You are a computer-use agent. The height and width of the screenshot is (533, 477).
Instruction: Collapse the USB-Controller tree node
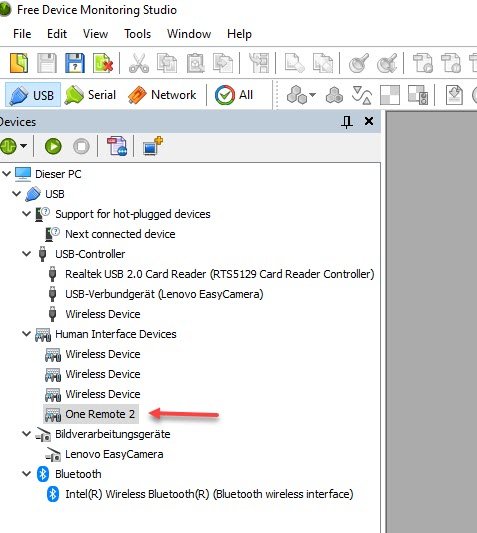pyautogui.click(x=26, y=254)
